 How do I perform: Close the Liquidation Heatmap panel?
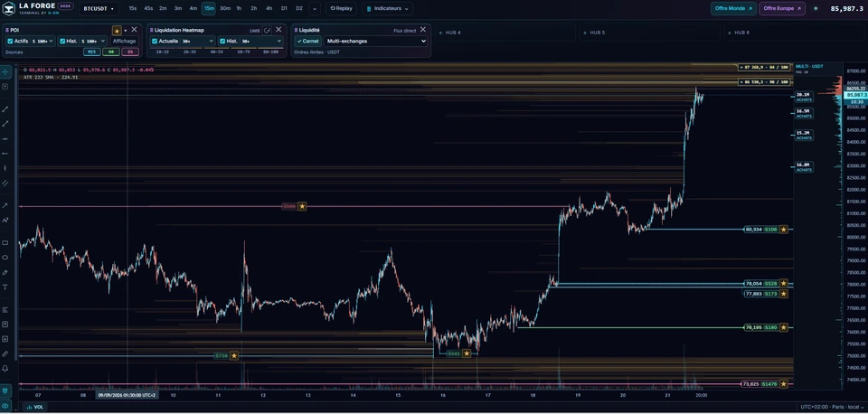click(278, 30)
